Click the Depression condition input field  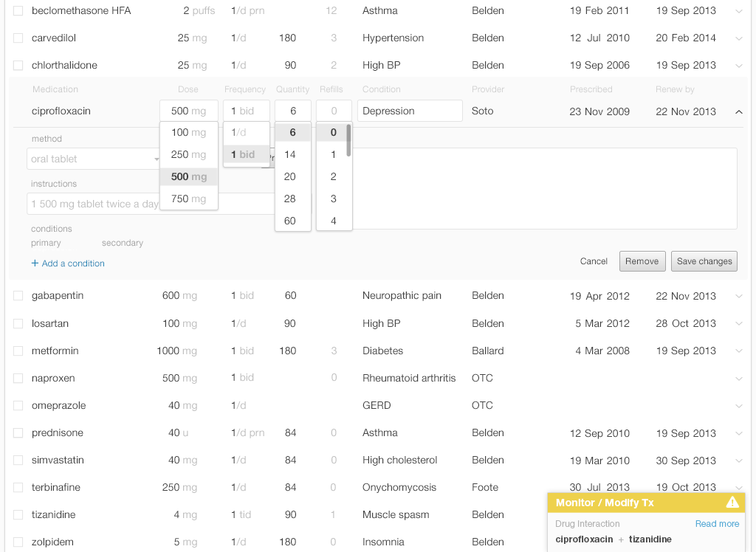pos(410,111)
